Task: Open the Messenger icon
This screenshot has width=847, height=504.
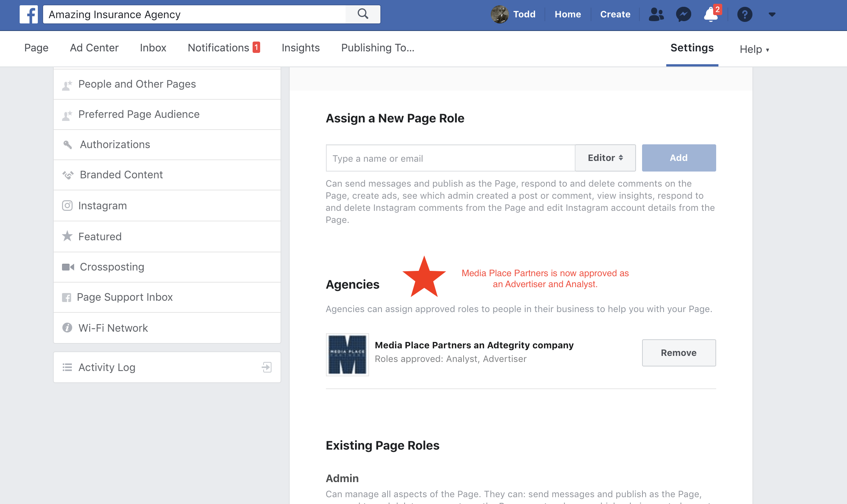Action: 684,14
